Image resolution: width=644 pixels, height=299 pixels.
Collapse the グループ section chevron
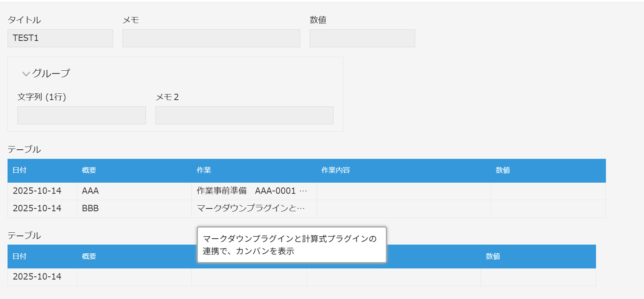(26, 74)
